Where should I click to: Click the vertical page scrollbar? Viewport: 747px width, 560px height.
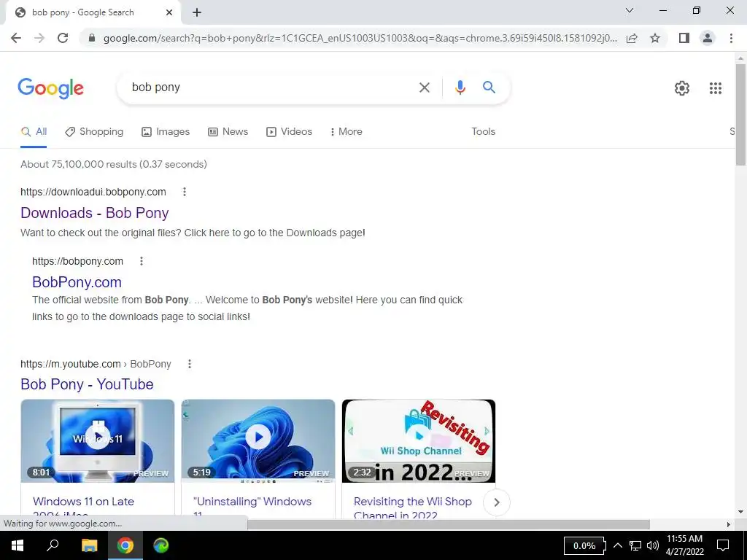point(740,114)
